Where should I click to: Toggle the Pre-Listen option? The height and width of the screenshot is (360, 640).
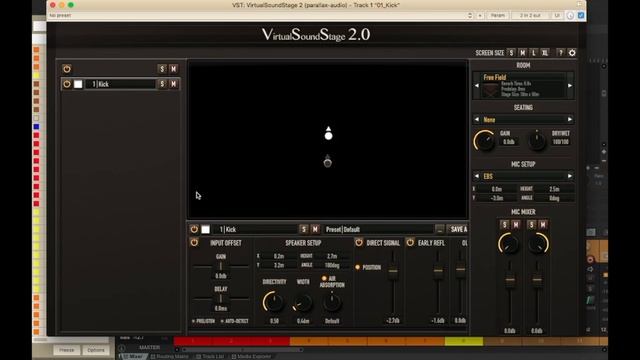click(203, 321)
